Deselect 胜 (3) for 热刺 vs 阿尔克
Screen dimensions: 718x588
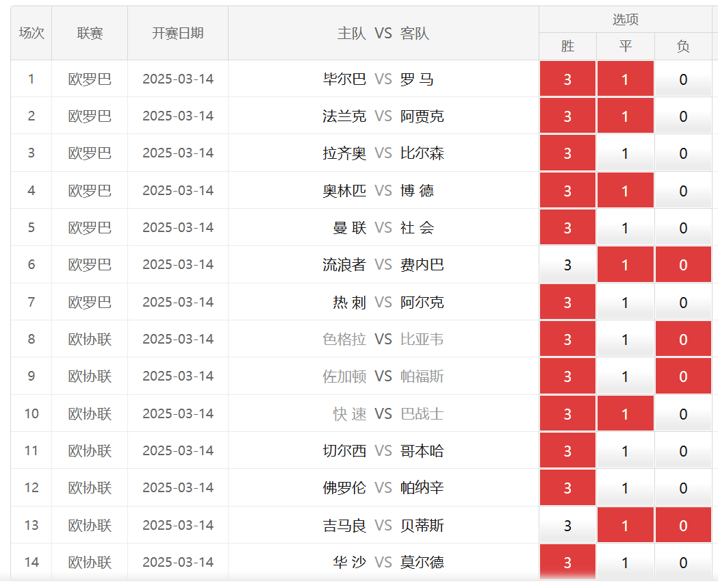pos(567,303)
